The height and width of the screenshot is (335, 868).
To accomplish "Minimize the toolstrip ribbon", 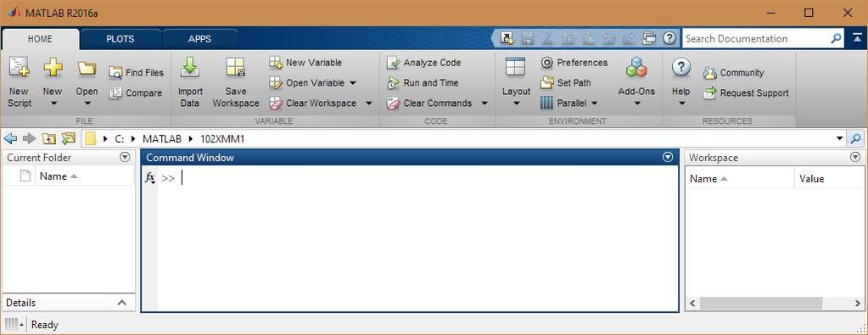I will click(857, 38).
